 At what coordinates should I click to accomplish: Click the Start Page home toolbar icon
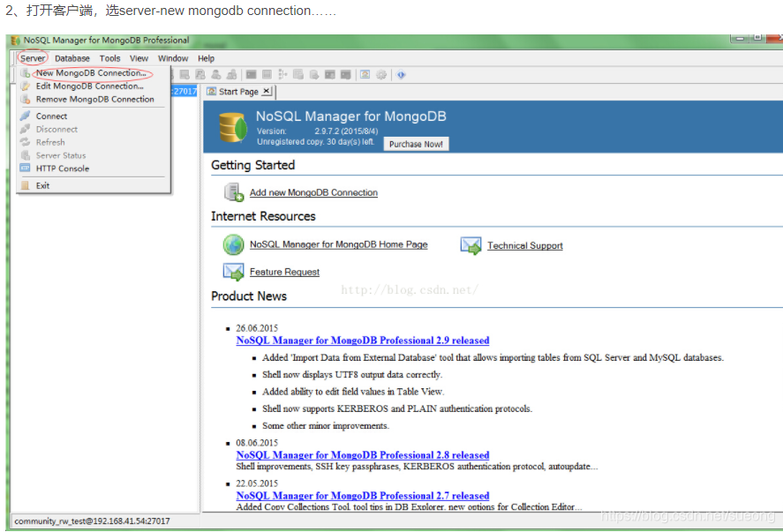click(365, 75)
